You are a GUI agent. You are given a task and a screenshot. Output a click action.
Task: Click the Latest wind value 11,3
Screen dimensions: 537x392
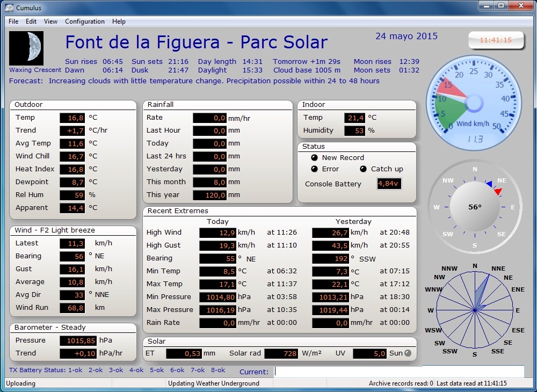click(72, 243)
